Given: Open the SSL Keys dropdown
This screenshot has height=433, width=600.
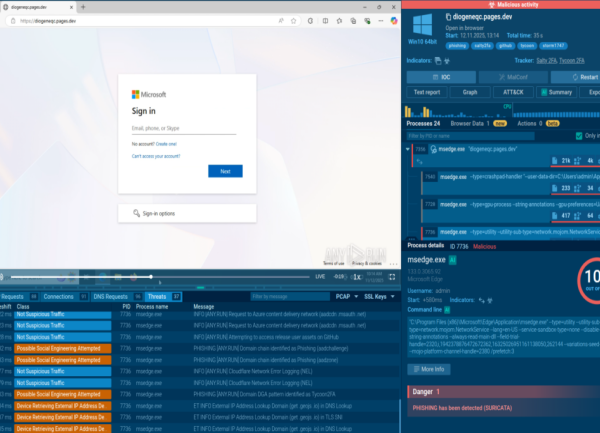Looking at the screenshot, I should coord(379,296).
